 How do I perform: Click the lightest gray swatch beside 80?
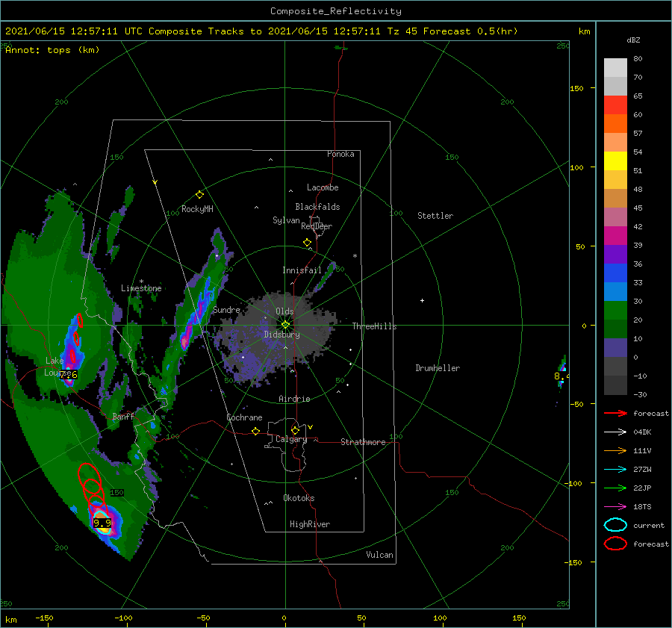(x=615, y=68)
